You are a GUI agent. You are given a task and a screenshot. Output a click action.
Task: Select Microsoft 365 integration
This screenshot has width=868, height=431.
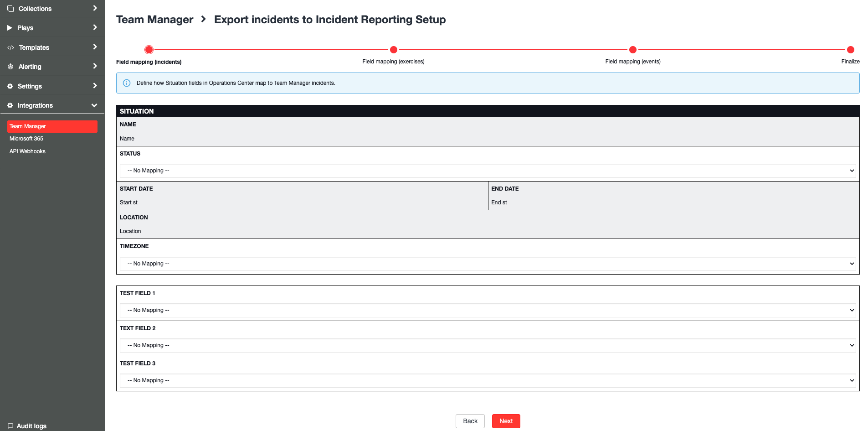(x=26, y=139)
